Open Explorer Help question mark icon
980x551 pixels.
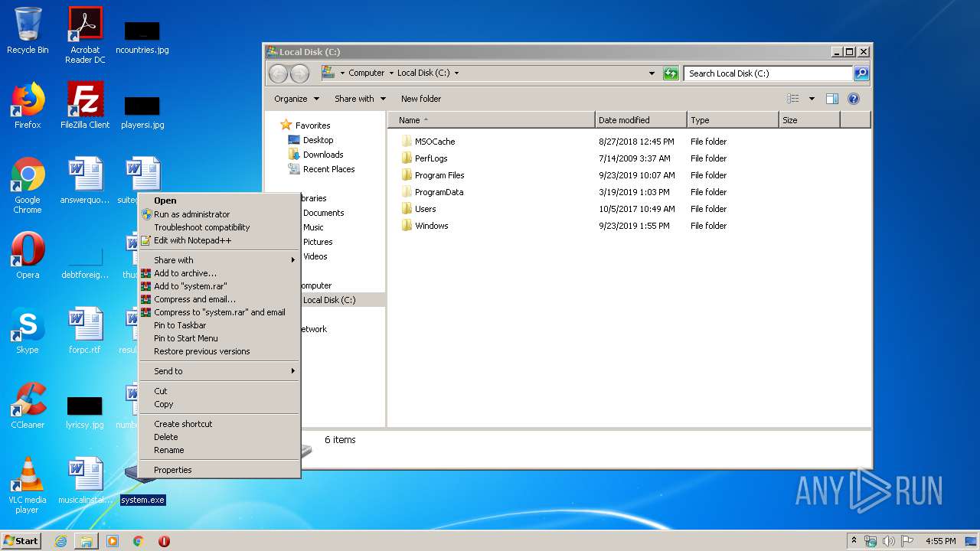coord(854,99)
